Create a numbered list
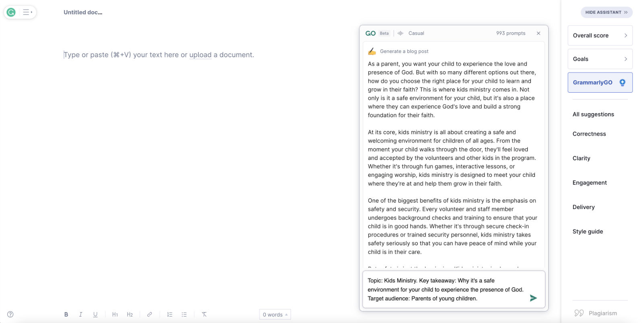 [x=170, y=315]
